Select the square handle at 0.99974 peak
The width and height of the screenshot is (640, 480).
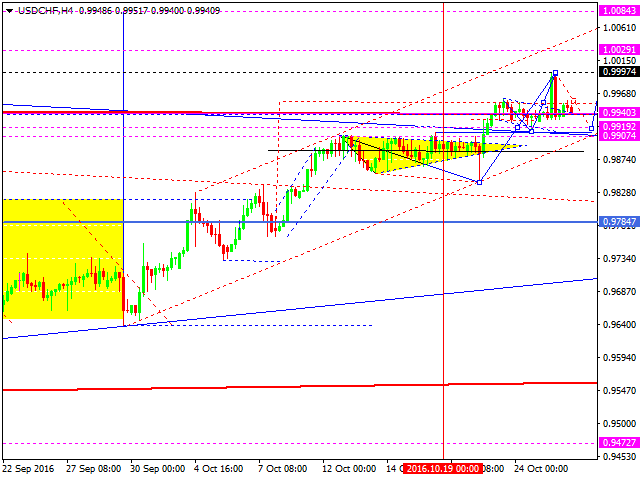(555, 73)
